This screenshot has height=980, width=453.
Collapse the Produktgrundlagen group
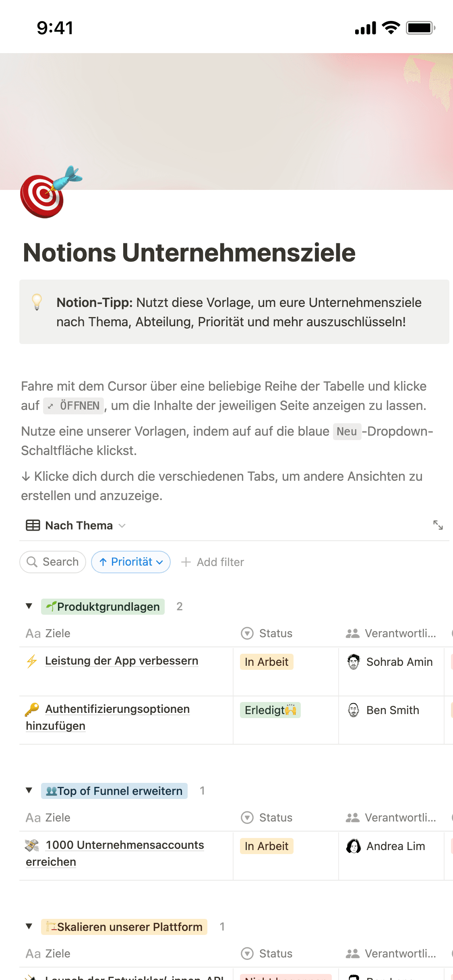(x=29, y=606)
